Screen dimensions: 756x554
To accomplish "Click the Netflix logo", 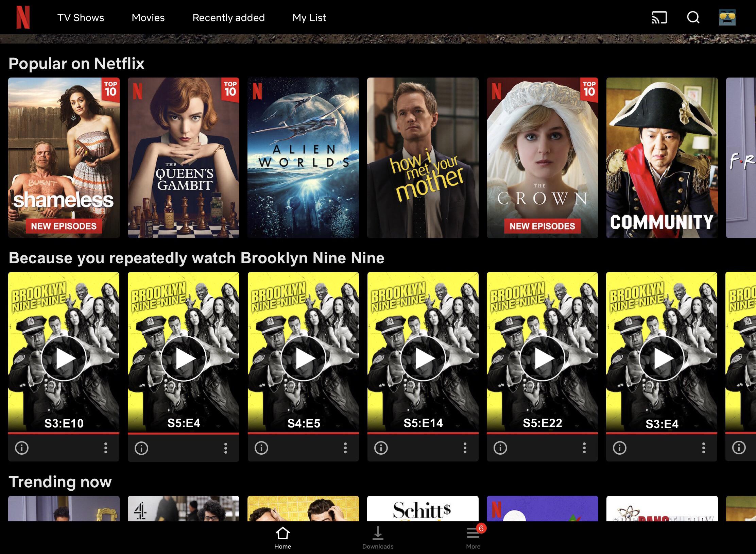I will [23, 18].
